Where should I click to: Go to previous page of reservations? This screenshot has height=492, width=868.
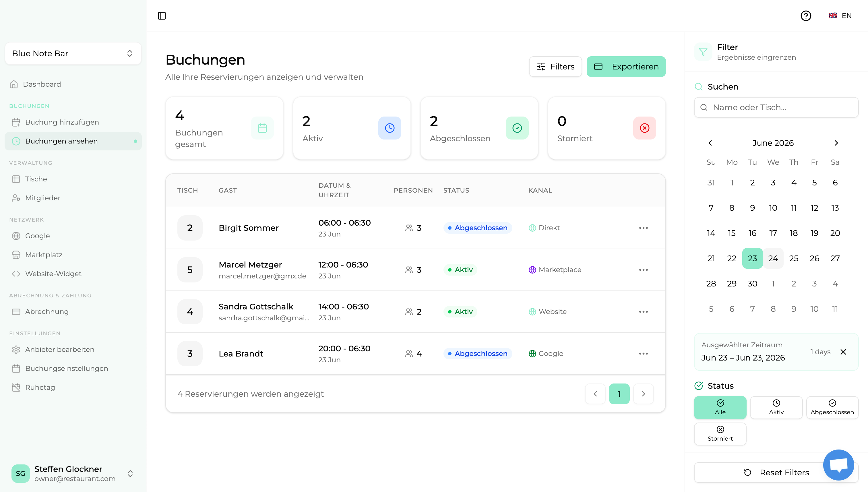pyautogui.click(x=595, y=394)
